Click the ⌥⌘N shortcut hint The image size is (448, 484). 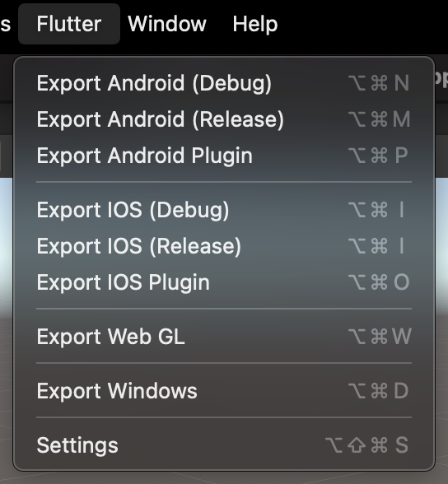click(x=379, y=83)
